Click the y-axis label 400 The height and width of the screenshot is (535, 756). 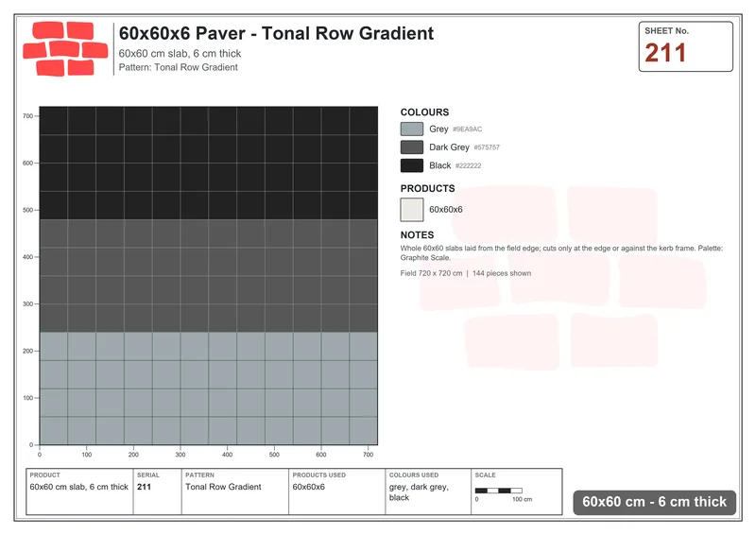pyautogui.click(x=27, y=257)
